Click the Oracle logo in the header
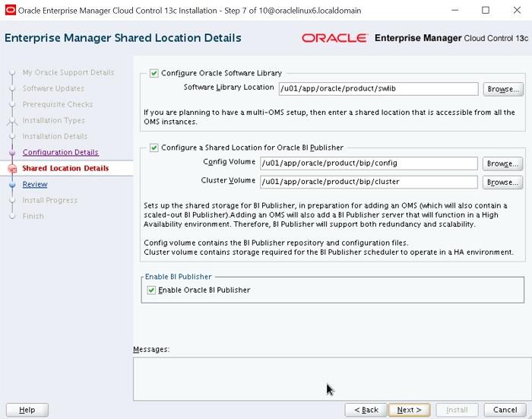Viewport: 532px width, 419px height. pos(334,38)
